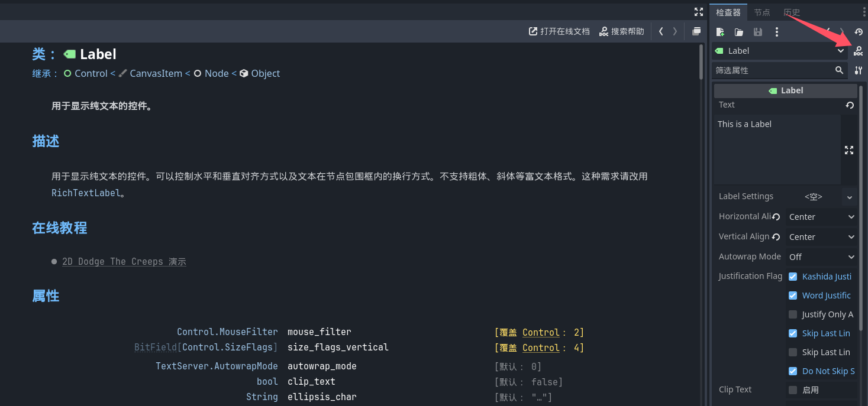The image size is (868, 406).
Task: Open Control override link in size_flags_vertical row
Action: coord(541,348)
